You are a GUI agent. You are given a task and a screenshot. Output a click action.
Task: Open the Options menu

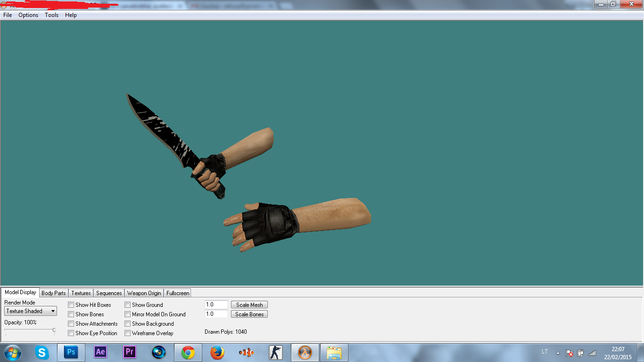pyautogui.click(x=28, y=15)
